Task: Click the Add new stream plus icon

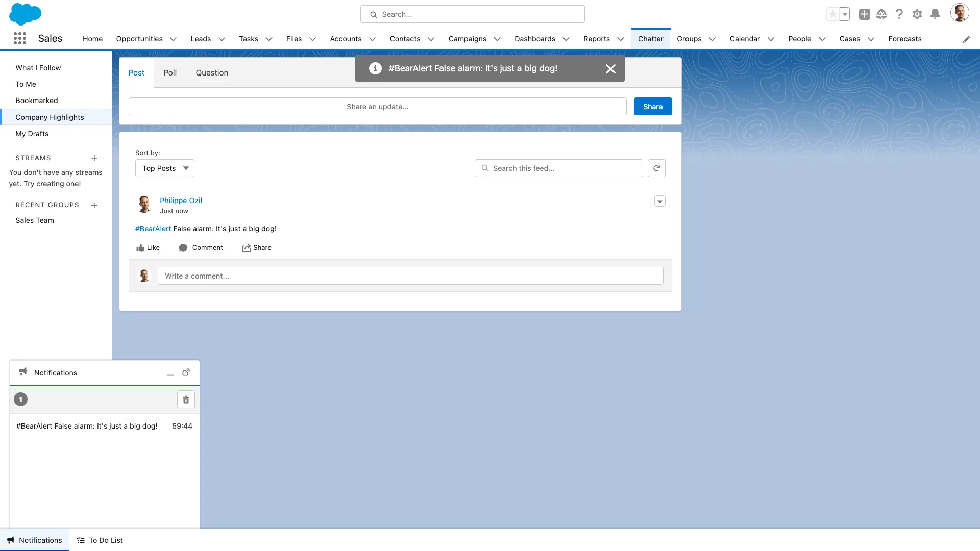Action: pyautogui.click(x=94, y=158)
